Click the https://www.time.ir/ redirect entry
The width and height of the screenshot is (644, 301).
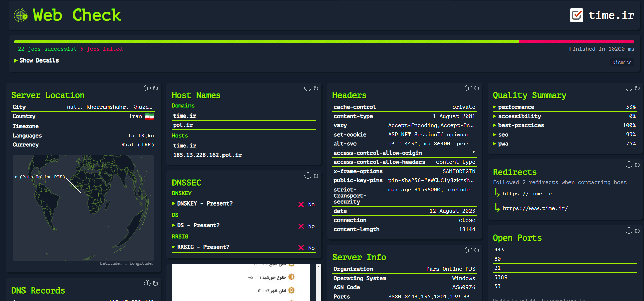click(x=535, y=208)
